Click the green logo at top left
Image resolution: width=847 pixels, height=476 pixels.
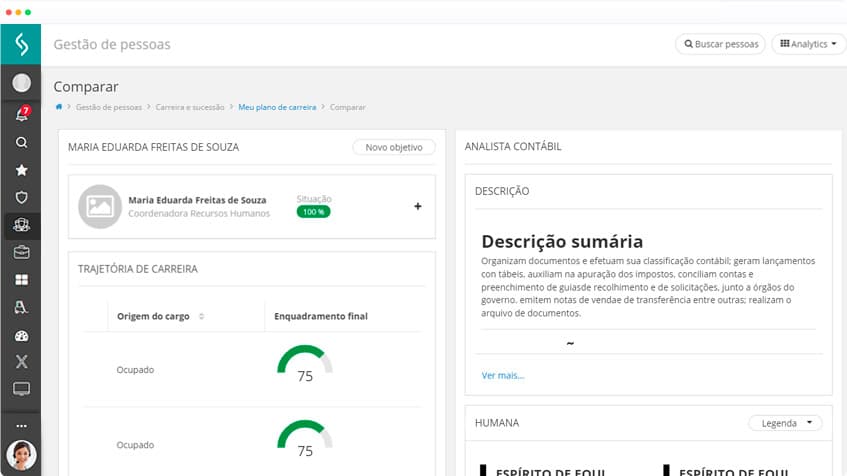click(21, 44)
